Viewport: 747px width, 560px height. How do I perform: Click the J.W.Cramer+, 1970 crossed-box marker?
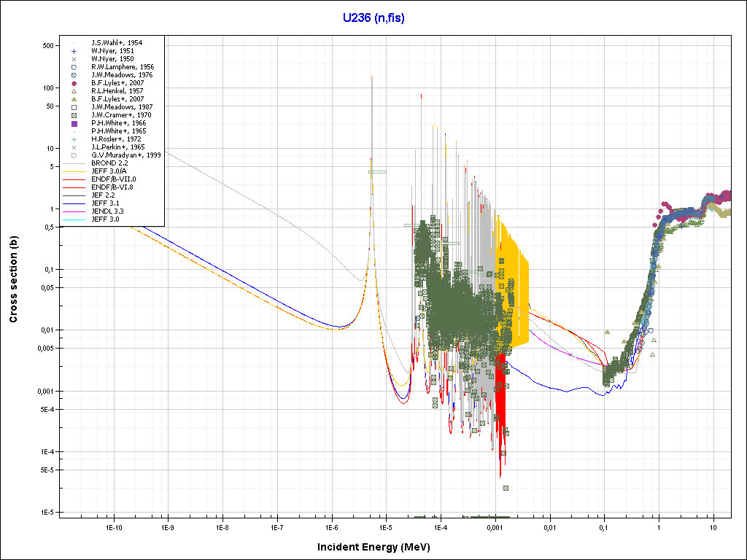(74, 115)
